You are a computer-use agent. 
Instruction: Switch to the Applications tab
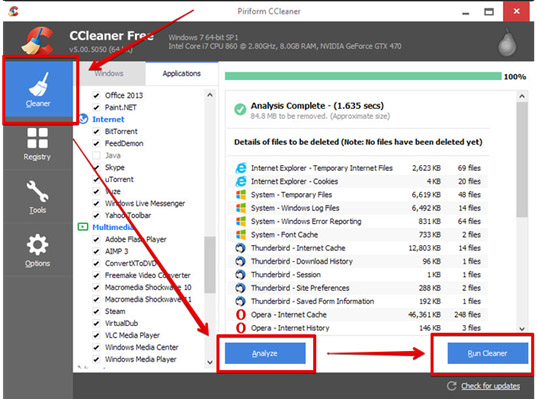(x=182, y=73)
